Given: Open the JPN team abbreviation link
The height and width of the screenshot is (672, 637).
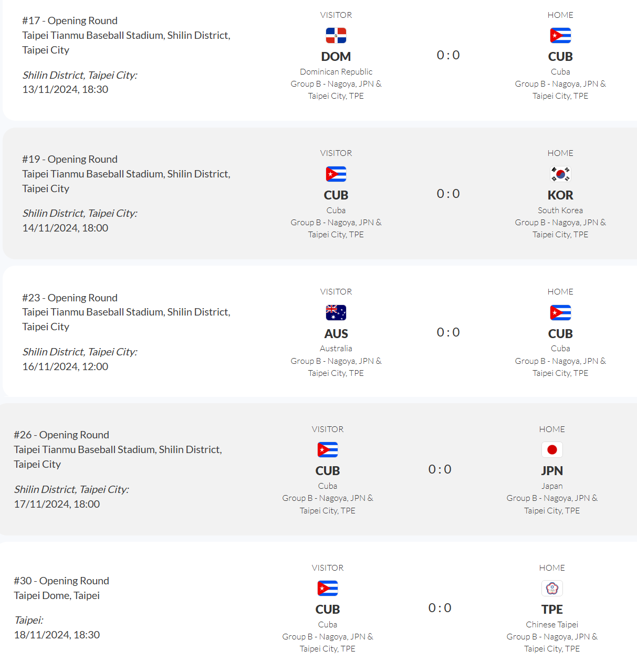Looking at the screenshot, I should tap(552, 471).
